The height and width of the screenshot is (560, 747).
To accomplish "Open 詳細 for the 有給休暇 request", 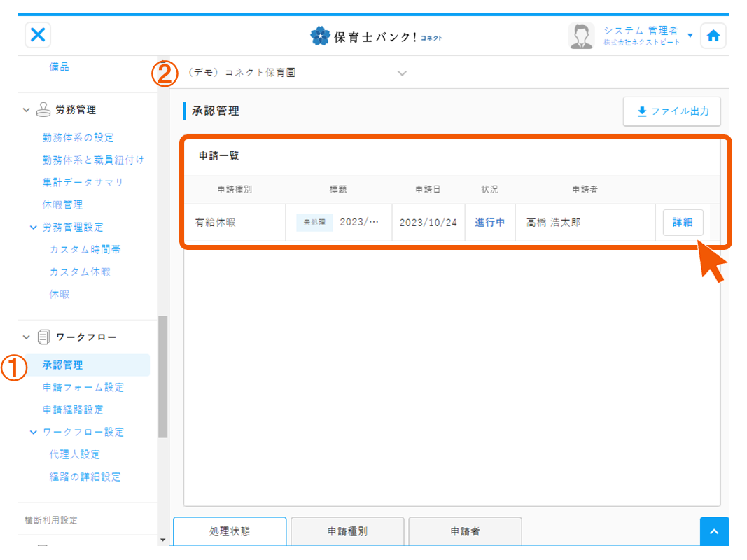I will 683,223.
